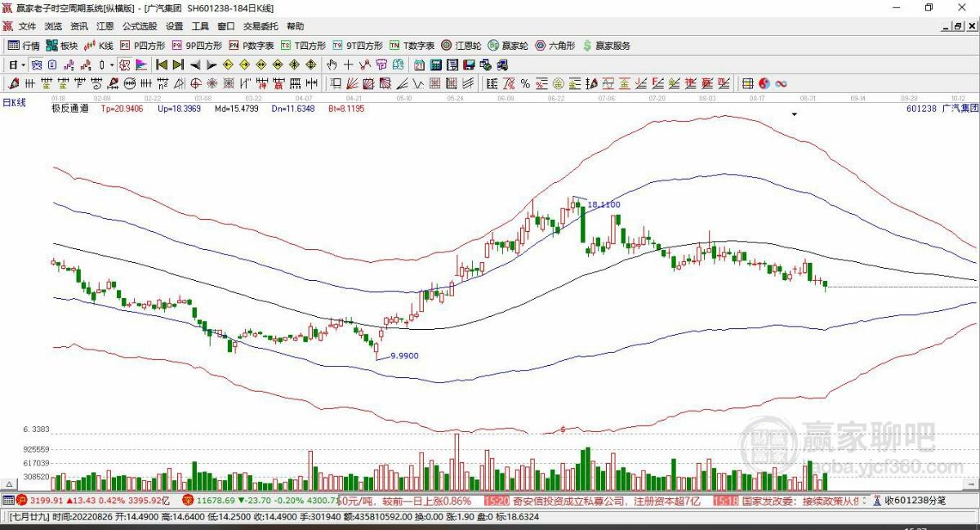
Task: Open the 公式选股 menu
Action: click(x=140, y=26)
